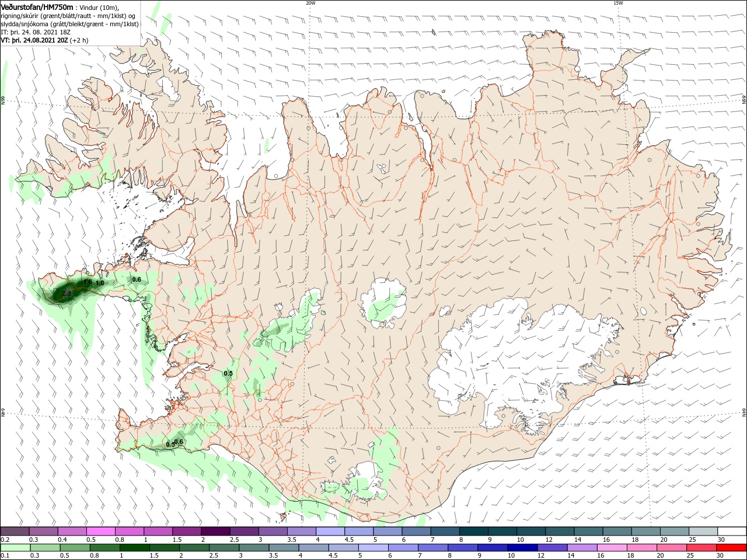Click the 0.4 label under the snow legend
Viewport: 747px width, 560px height.
[x=62, y=540]
